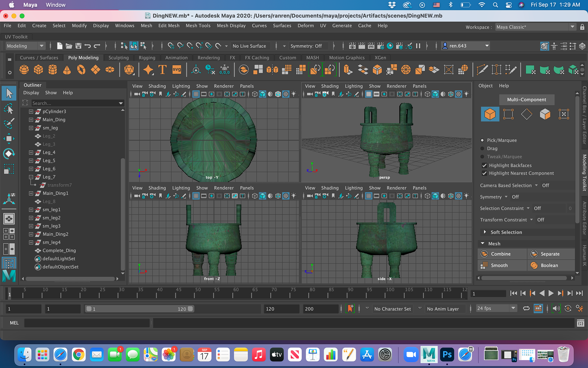Select the Rotate tool in the toolbox
588x368 pixels.
coord(9,154)
